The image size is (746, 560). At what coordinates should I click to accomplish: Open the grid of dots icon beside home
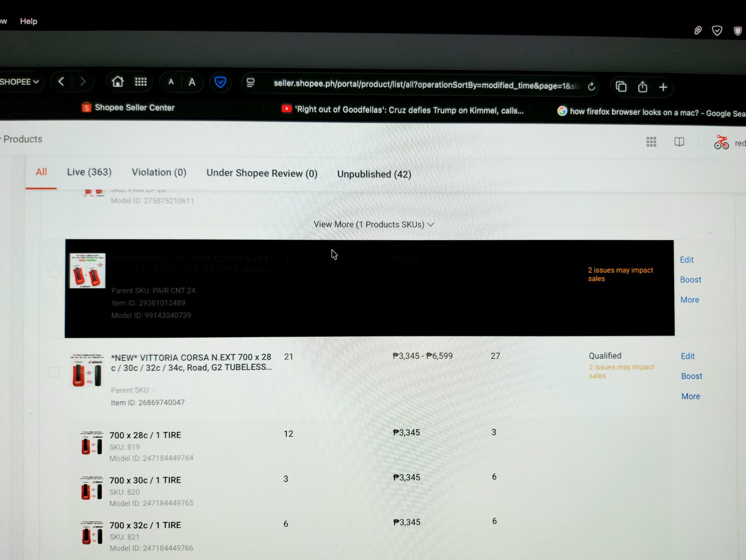click(x=141, y=82)
